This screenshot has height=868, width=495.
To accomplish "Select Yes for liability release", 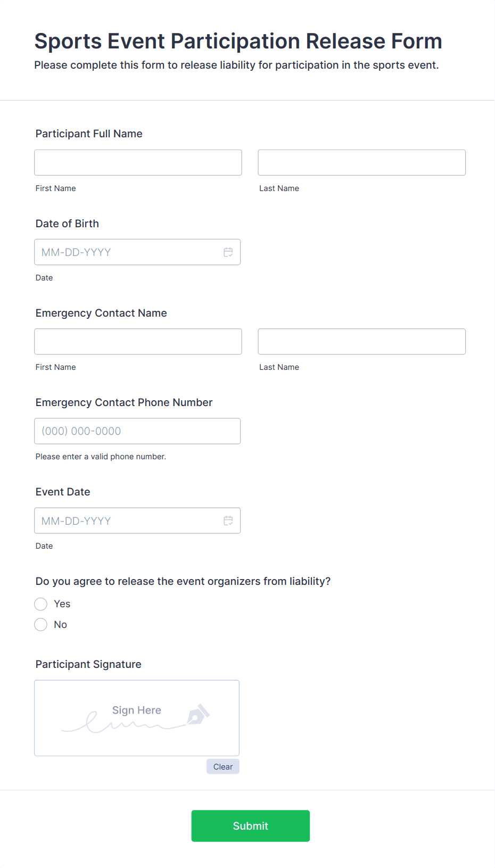I will point(41,604).
